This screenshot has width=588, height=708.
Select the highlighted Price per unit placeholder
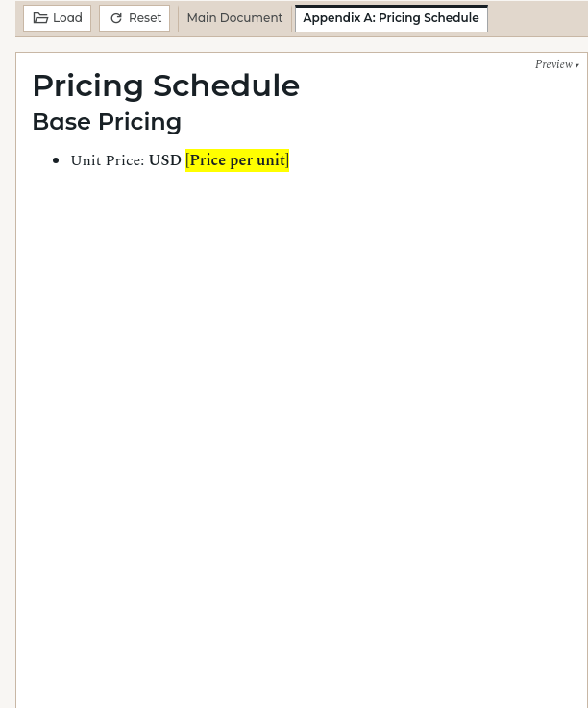pos(237,160)
